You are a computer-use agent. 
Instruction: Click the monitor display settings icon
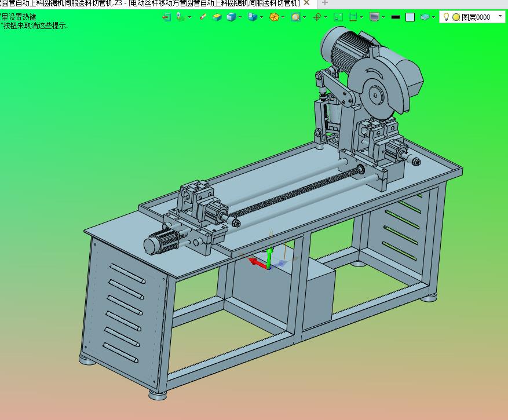[x=375, y=17]
